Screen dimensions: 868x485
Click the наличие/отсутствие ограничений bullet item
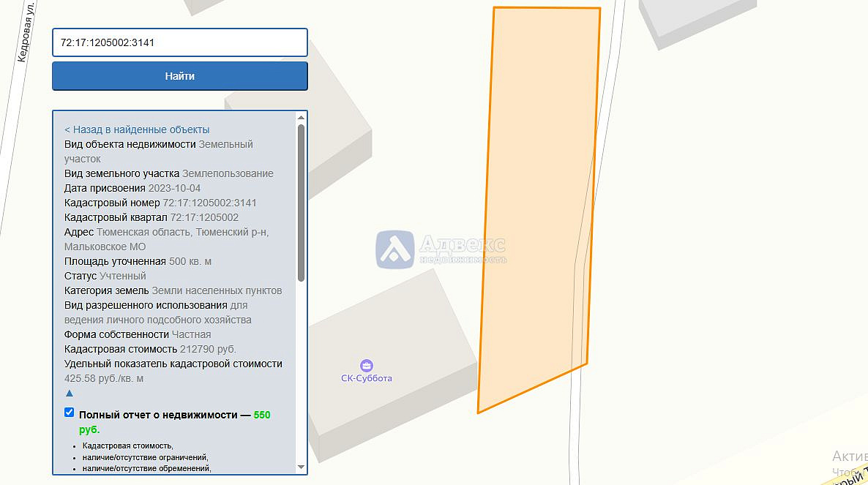(x=145, y=457)
